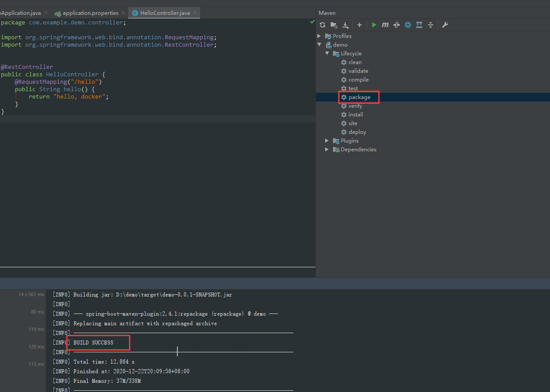550x392 pixels.
Task: Switch to application.properties tab
Action: (x=90, y=13)
